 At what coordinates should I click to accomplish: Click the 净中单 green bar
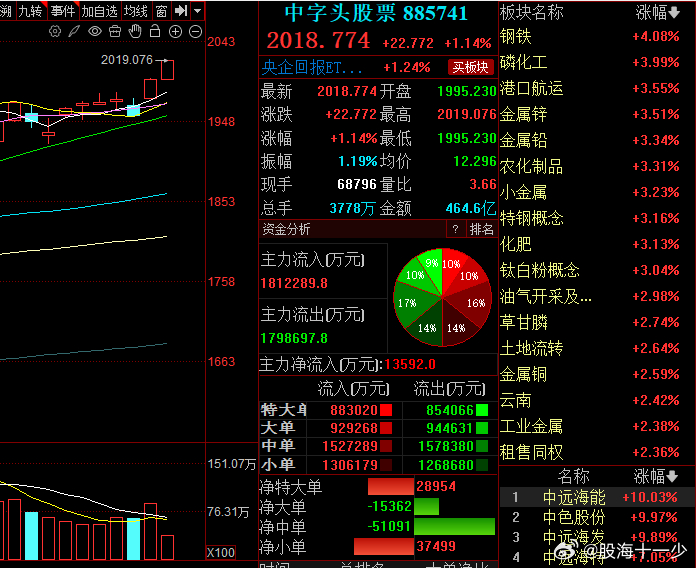(x=454, y=526)
